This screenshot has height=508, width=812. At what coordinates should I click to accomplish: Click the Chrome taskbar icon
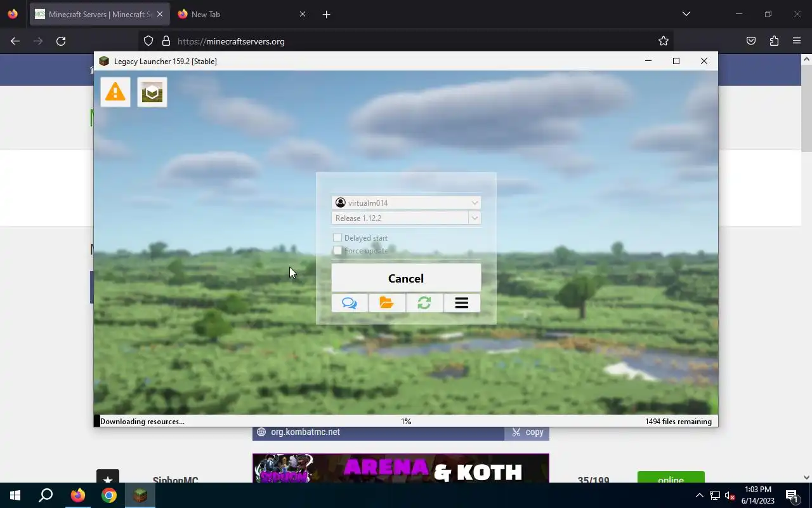click(x=109, y=495)
